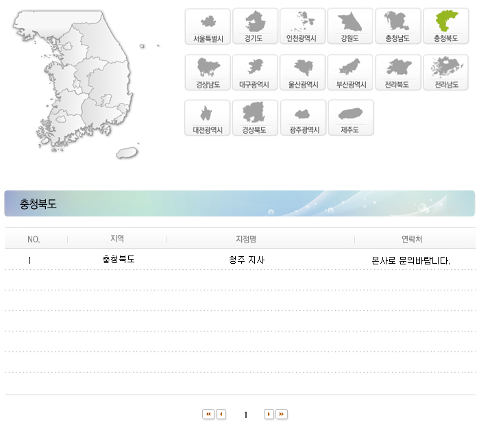Go to the previous page of results
This screenshot has width=479, height=448.
(x=221, y=414)
